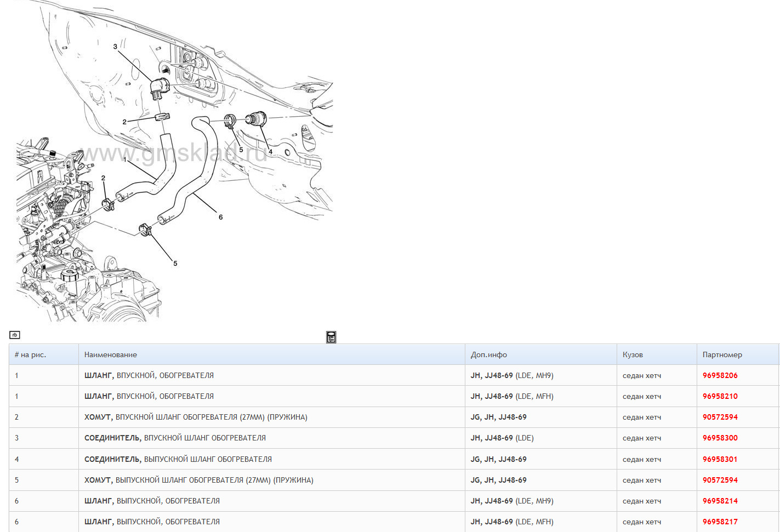The width and height of the screenshot is (780, 532).
Task: Select "ШЛАНГ, ВПУСКНОЙ, ОБОГРЕВАТЕЛЯ" in the 96958206 row
Action: pyautogui.click(x=149, y=375)
